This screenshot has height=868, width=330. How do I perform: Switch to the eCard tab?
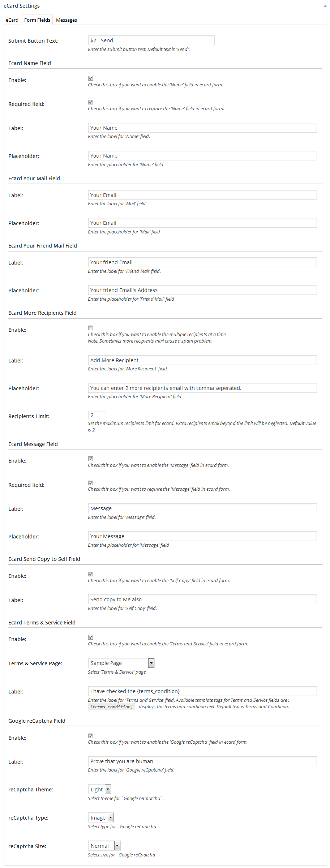[x=12, y=20]
